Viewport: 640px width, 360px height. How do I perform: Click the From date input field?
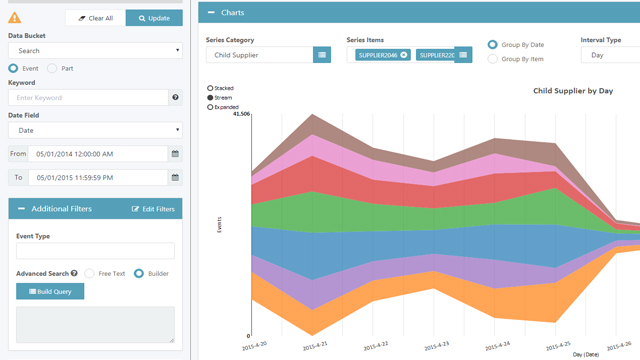[98, 154]
